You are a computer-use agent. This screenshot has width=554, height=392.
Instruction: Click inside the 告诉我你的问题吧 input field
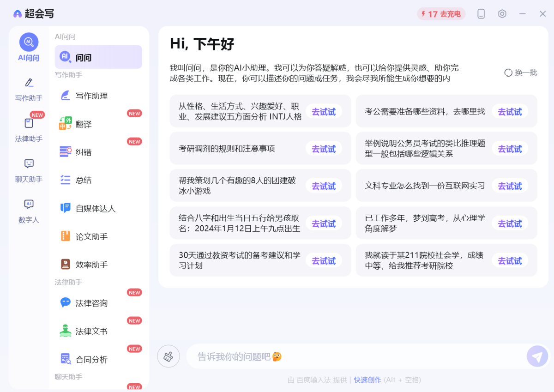point(323,356)
